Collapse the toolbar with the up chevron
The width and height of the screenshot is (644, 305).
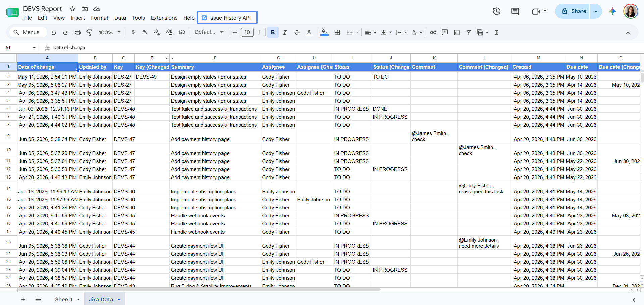click(628, 32)
